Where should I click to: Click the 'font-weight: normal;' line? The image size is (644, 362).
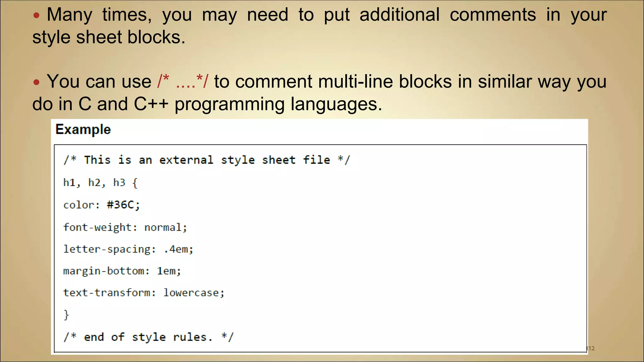[125, 227]
